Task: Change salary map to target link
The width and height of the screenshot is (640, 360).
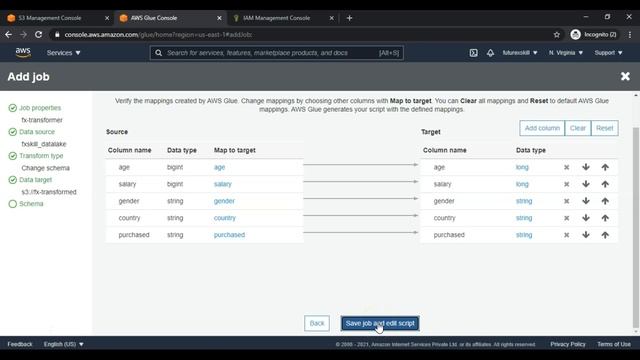Action: [x=222, y=184]
